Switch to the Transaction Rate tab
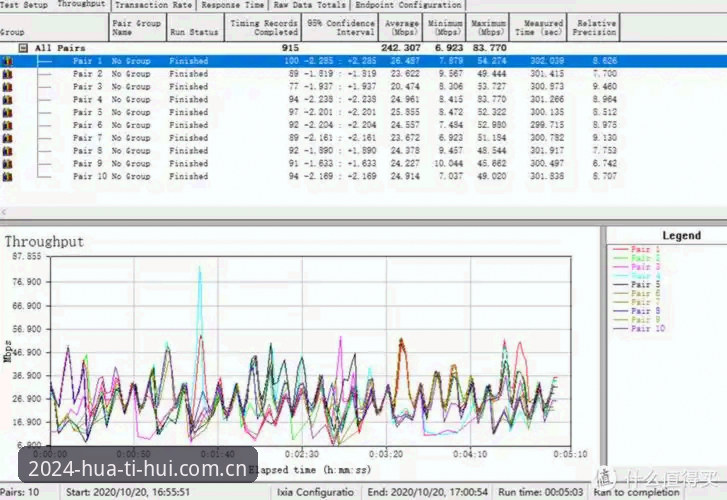This screenshot has width=727, height=500. coord(153,5)
